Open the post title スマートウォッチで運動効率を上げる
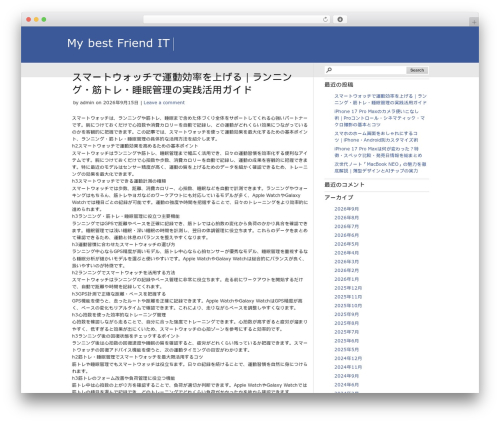The width and height of the screenshot is (500, 423). (x=182, y=83)
